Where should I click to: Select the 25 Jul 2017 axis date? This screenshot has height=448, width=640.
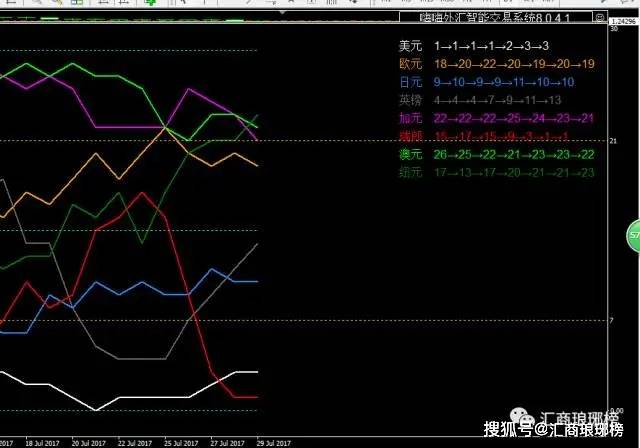(181, 441)
